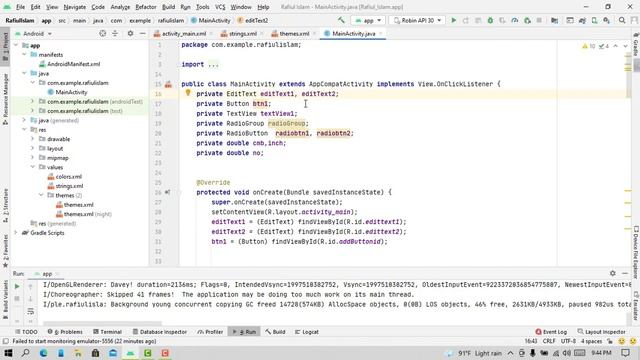Open the Problems tool window

point(65,332)
